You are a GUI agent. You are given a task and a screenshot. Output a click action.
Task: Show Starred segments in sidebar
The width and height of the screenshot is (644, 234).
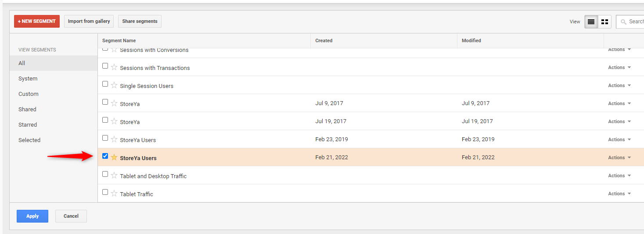click(28, 124)
